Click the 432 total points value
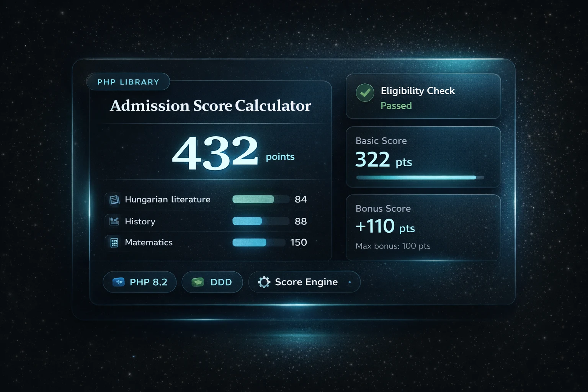The image size is (588, 392). click(216, 153)
